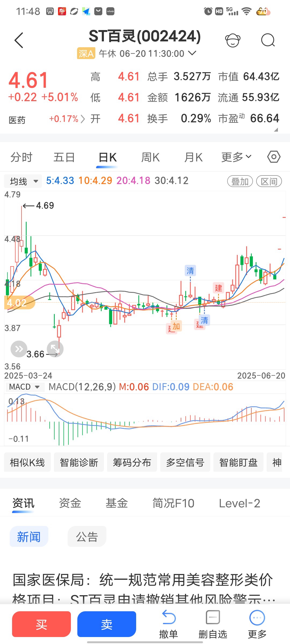Open 医药 sector +0.17% chevron
Screen dimensions: 290x644
click(x=83, y=119)
